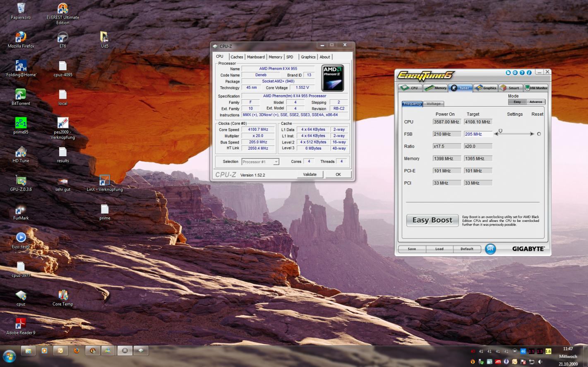Open EasyTune6 Graphics tab
Viewport: 588px width, 367px height.
click(x=486, y=88)
